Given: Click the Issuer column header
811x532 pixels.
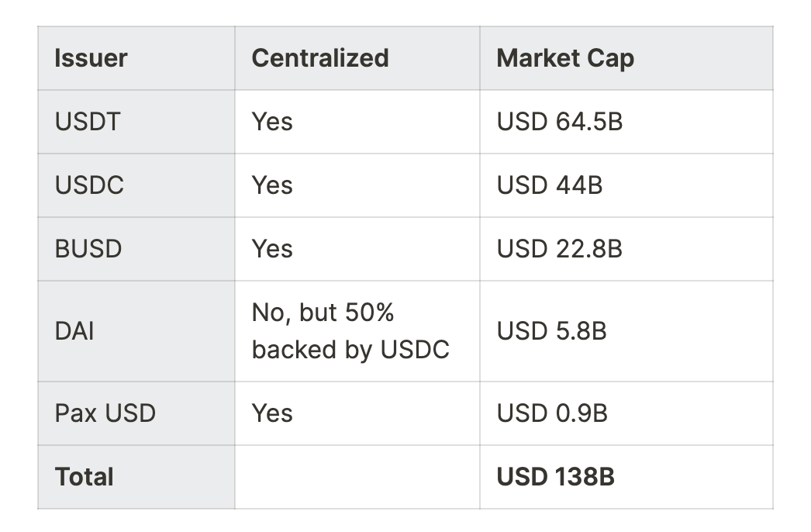Looking at the screenshot, I should point(91,58).
